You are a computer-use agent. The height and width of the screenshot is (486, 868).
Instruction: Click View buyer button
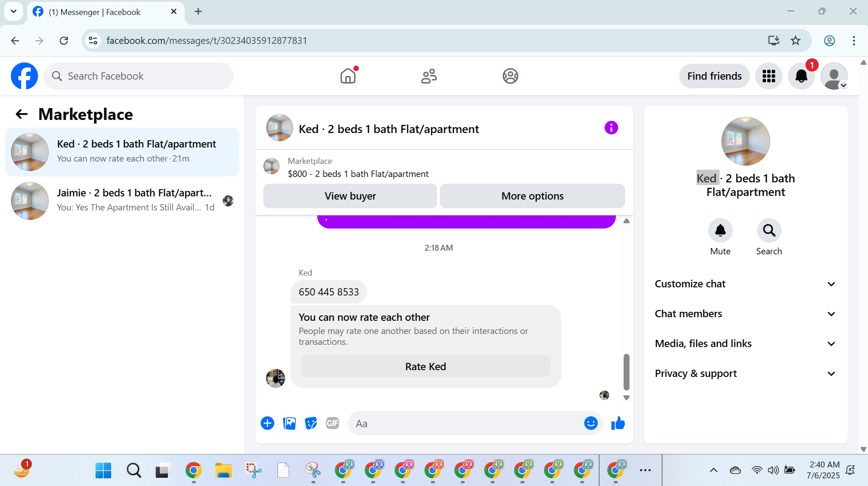(350, 196)
